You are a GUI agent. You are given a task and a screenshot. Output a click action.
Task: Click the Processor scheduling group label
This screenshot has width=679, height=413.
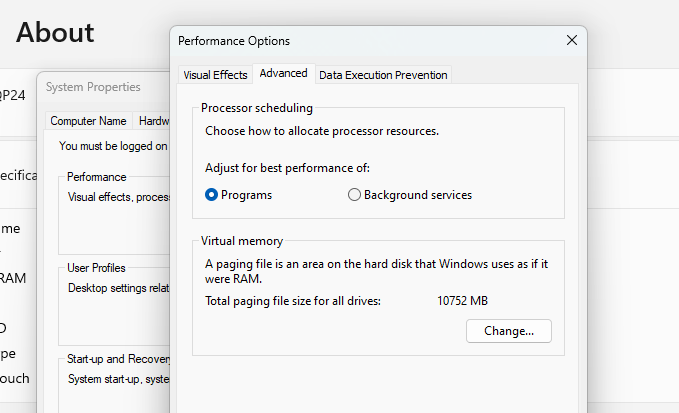tap(257, 108)
